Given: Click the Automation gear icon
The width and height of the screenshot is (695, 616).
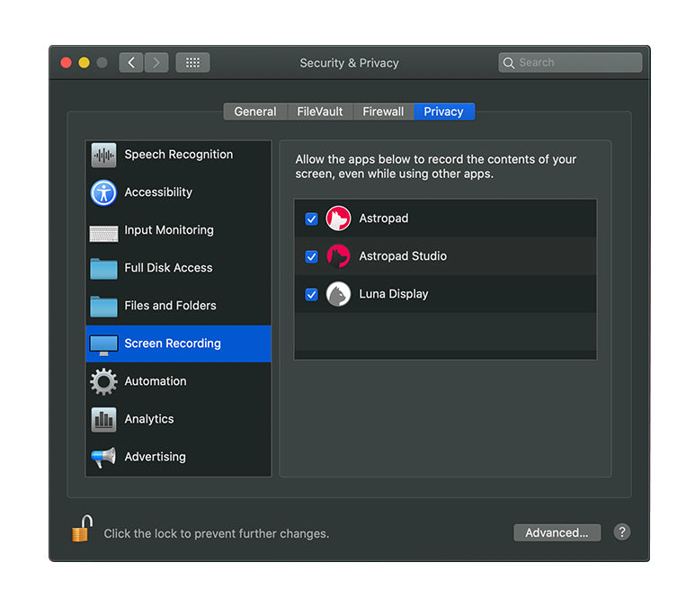Looking at the screenshot, I should point(103,382).
